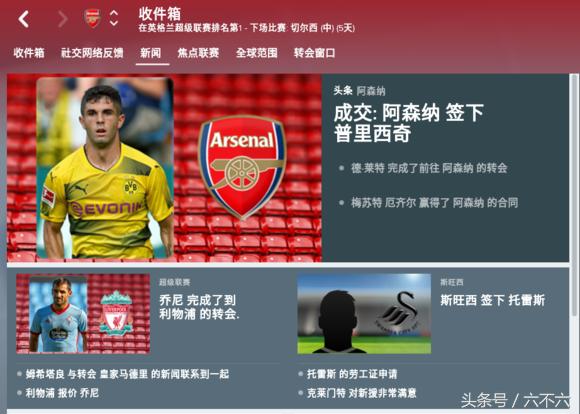Click the Arsenal club badge in header

(x=92, y=18)
